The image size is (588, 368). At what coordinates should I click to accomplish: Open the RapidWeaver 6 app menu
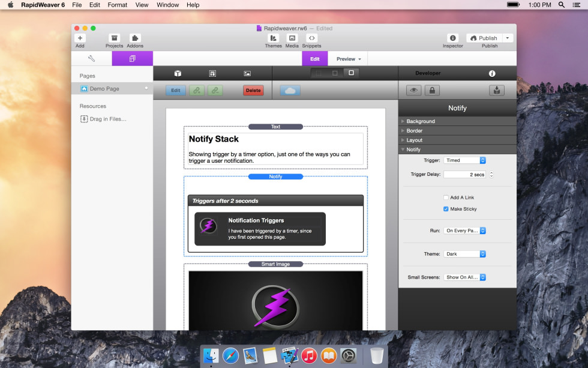(x=43, y=5)
